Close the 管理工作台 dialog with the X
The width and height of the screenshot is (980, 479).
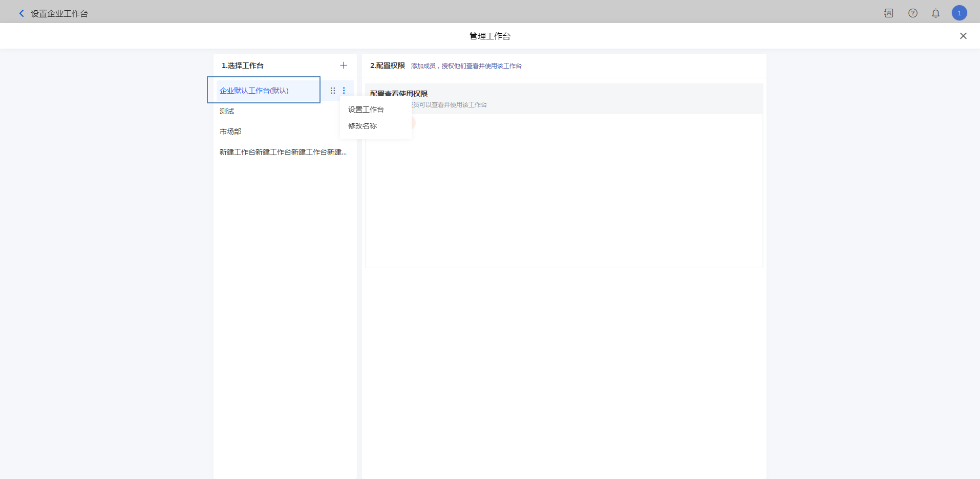click(x=963, y=36)
